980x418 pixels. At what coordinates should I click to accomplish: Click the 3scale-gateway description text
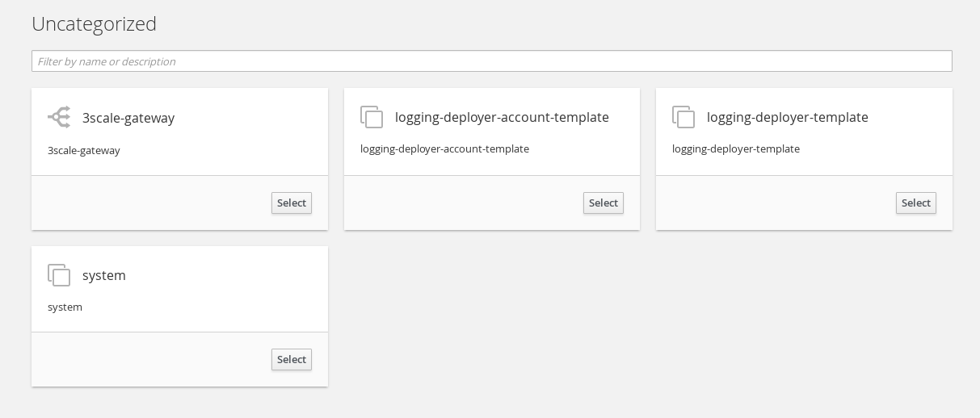84,151
